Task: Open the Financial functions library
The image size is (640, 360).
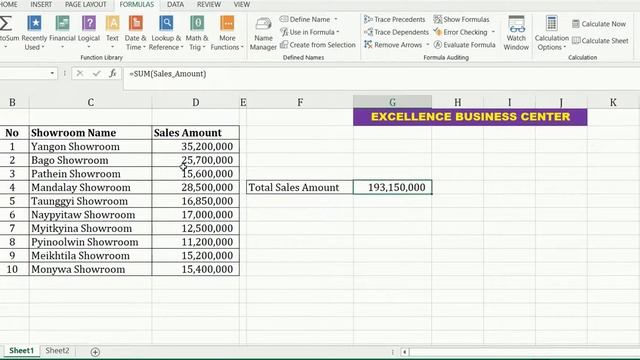Action: 62,33
